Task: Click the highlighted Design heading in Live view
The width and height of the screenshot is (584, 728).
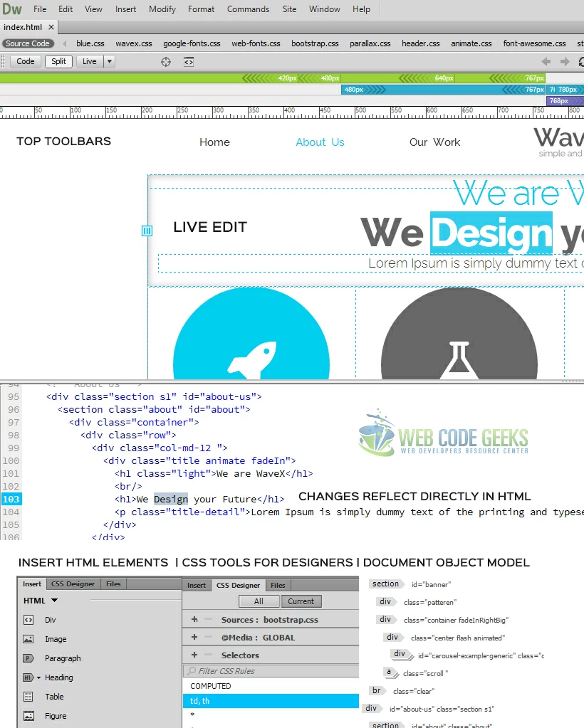Action: [491, 233]
